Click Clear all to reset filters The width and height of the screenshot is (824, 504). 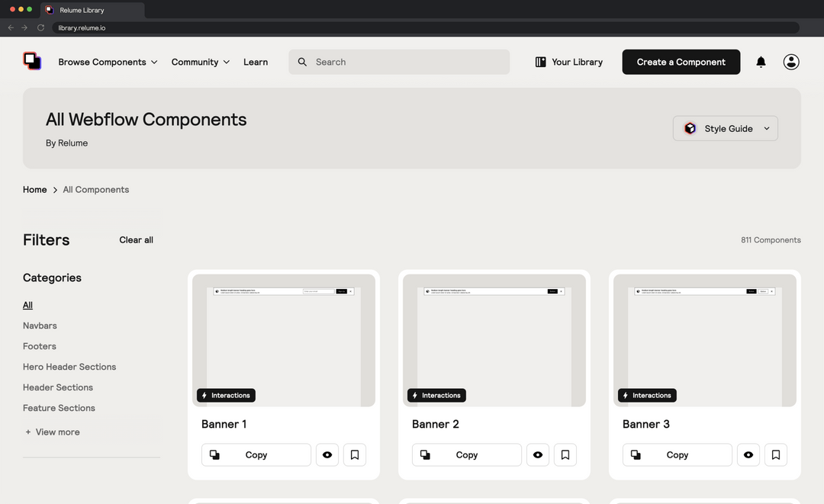tap(136, 239)
